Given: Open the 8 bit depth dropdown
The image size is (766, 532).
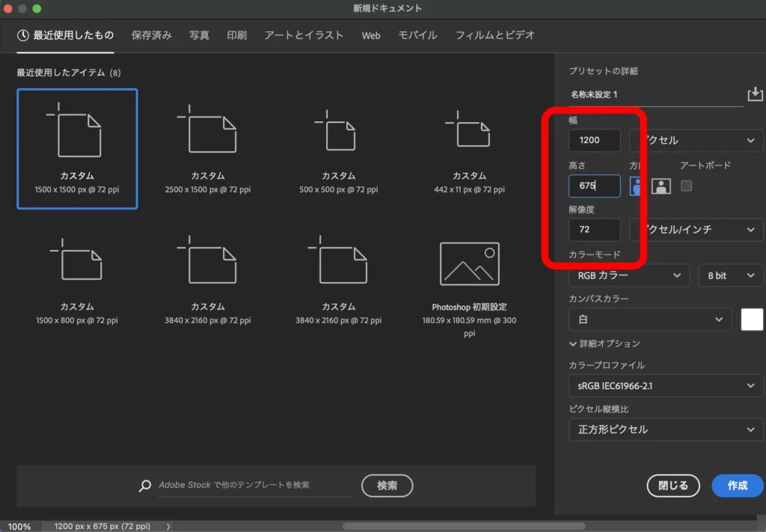Looking at the screenshot, I should [x=730, y=275].
